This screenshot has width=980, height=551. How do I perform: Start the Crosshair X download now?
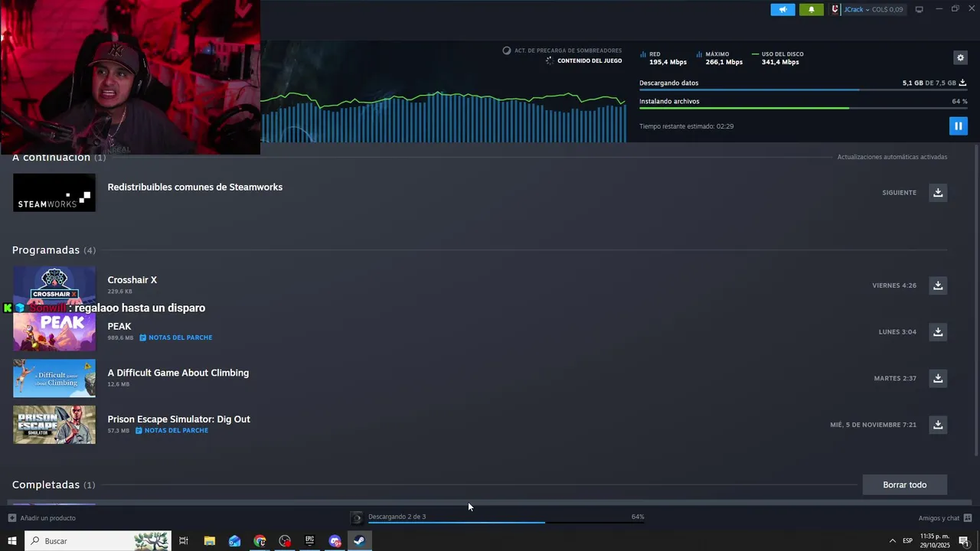[x=938, y=285]
